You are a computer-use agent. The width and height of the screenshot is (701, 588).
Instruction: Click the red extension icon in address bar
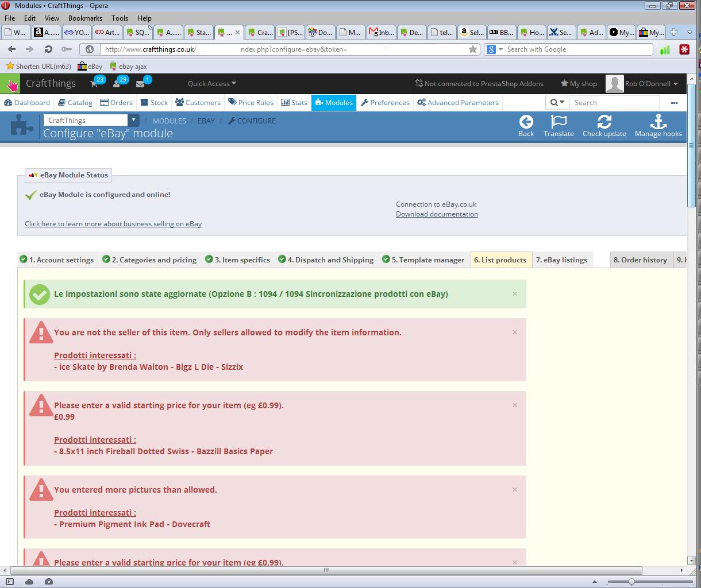coord(684,49)
